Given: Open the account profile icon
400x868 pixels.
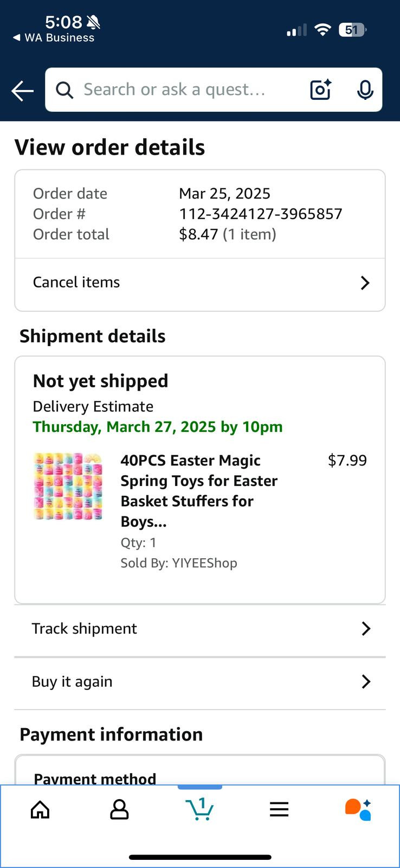Looking at the screenshot, I should (119, 810).
